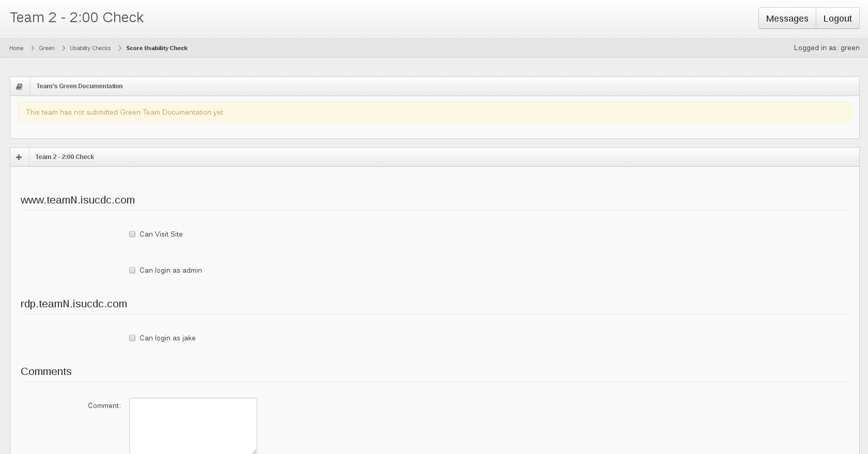This screenshot has height=454, width=868.
Task: Click the Comment: field label
Action: [x=104, y=405]
